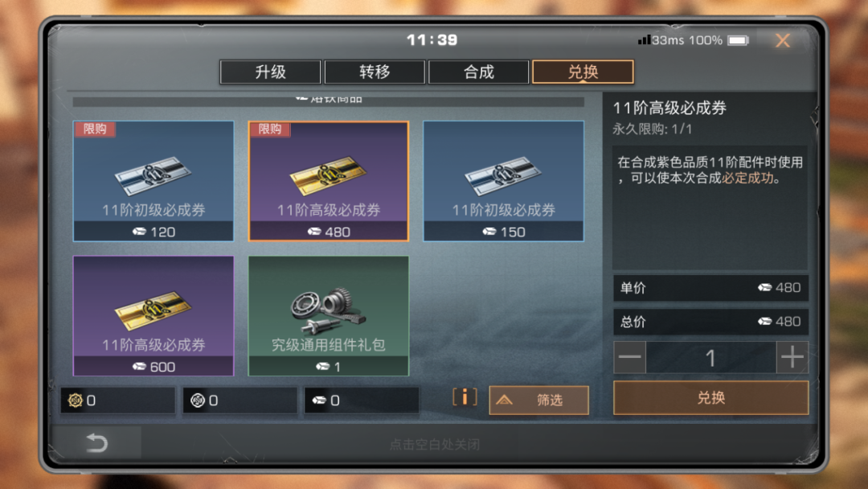Select the 120-priced 11阶初级必成券 item
Screen dimensions: 868x489
(154, 181)
